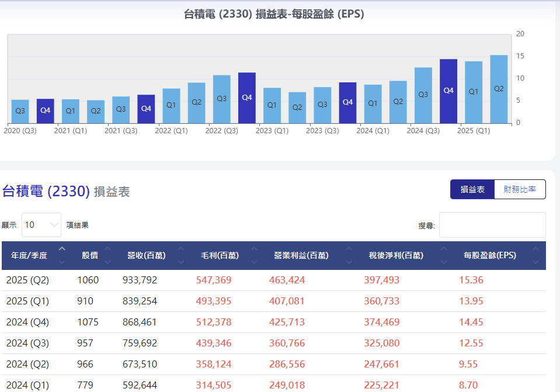
Task: Open the 顯示 results-count dropdown showing 10
Action: tap(41, 225)
